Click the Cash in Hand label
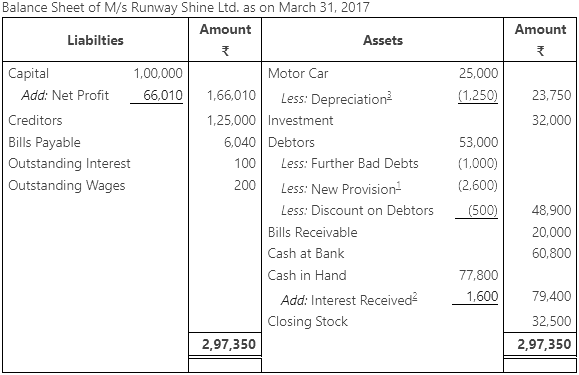Image resolution: width=579 pixels, height=375 pixels. coord(307,275)
